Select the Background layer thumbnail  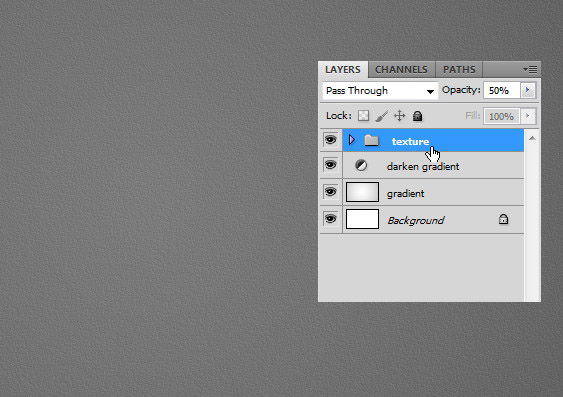362,219
